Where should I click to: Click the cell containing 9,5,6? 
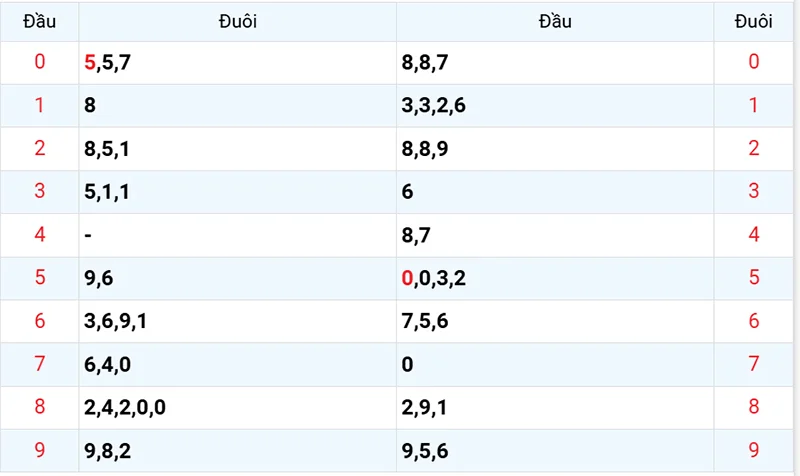click(x=555, y=450)
